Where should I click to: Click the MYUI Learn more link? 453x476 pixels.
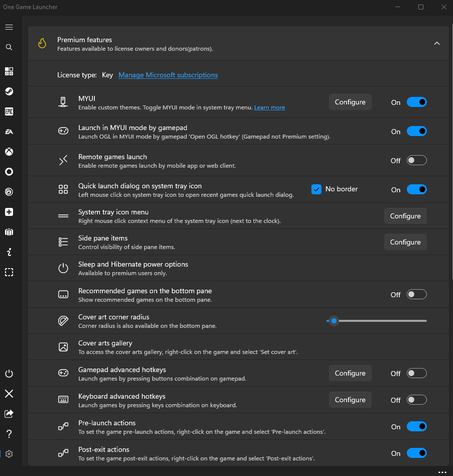pyautogui.click(x=270, y=107)
